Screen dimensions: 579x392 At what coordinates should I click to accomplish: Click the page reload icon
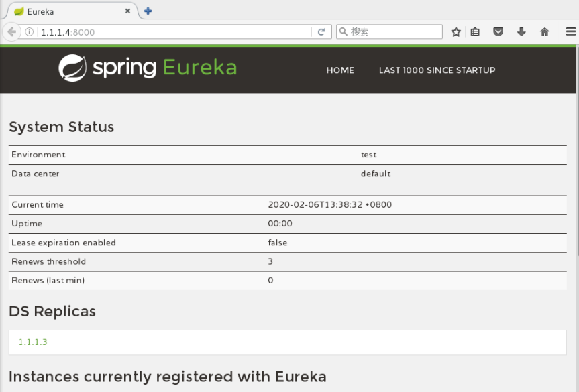(322, 31)
